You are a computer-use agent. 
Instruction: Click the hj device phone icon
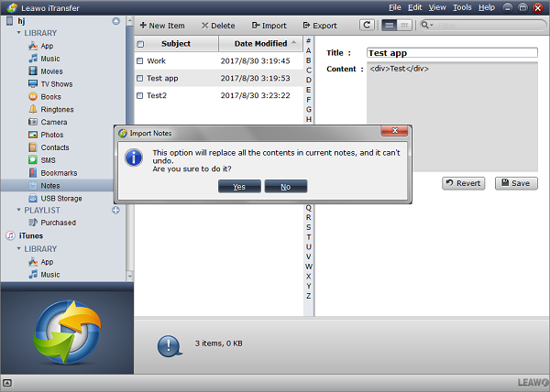click(x=10, y=21)
